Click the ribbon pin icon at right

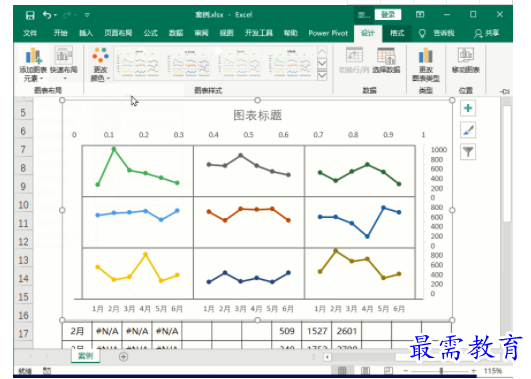(505, 91)
